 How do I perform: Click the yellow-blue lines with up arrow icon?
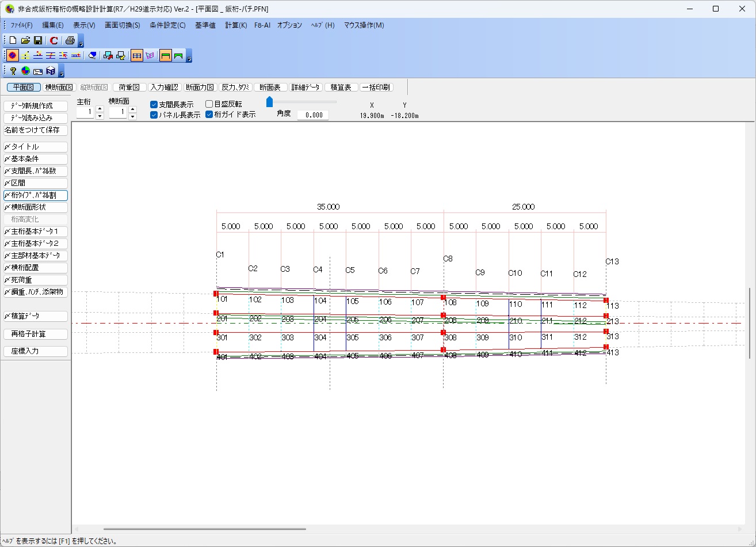click(76, 55)
